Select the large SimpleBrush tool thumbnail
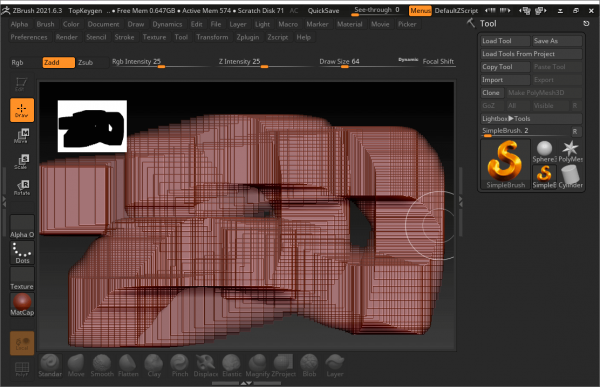This screenshot has height=387, width=600. click(505, 164)
